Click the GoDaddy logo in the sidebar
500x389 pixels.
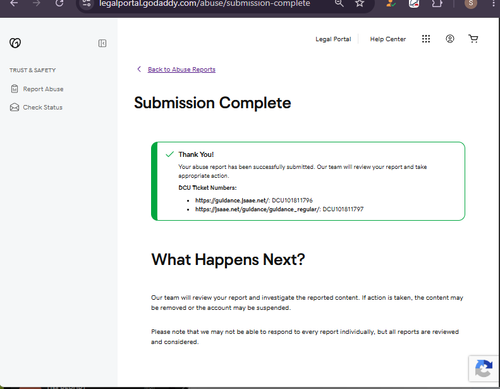(15, 43)
